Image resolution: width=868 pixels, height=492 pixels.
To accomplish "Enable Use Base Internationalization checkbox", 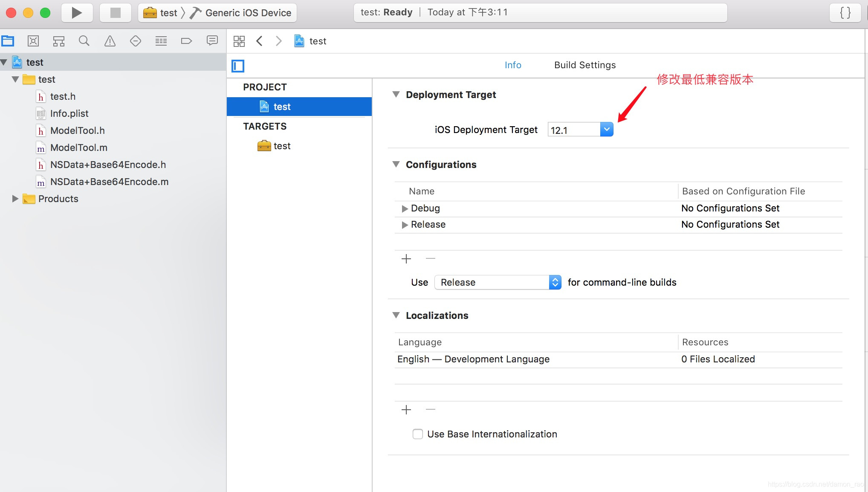I will [418, 434].
